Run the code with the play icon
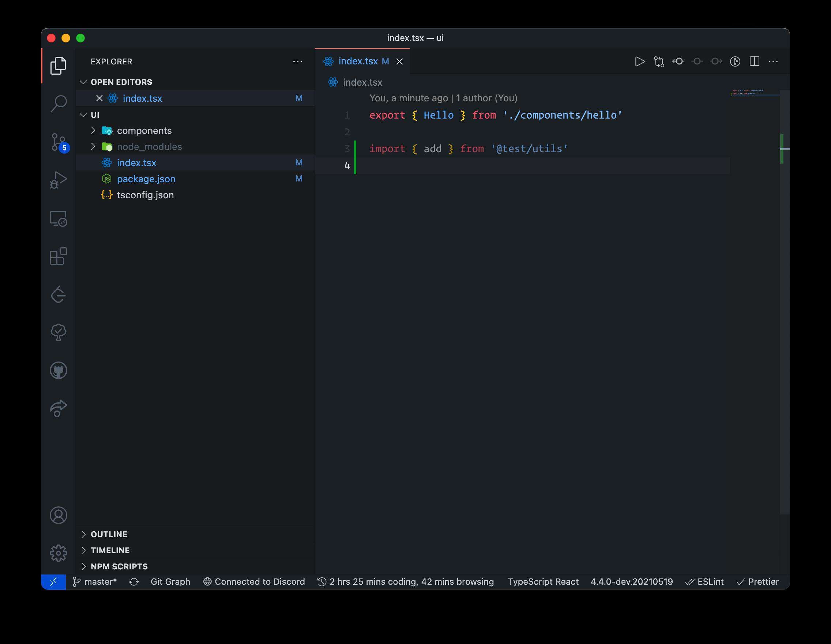Screen dimensions: 831x644 (x=640, y=61)
